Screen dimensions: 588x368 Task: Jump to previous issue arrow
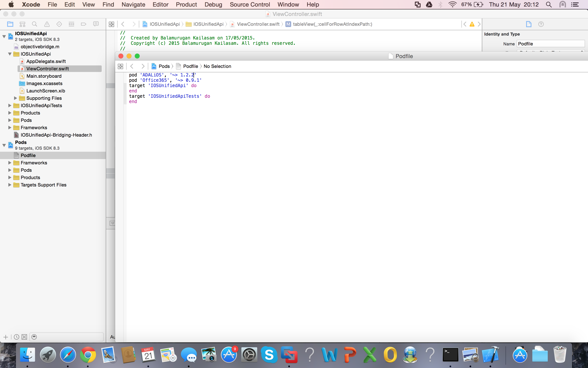click(465, 24)
